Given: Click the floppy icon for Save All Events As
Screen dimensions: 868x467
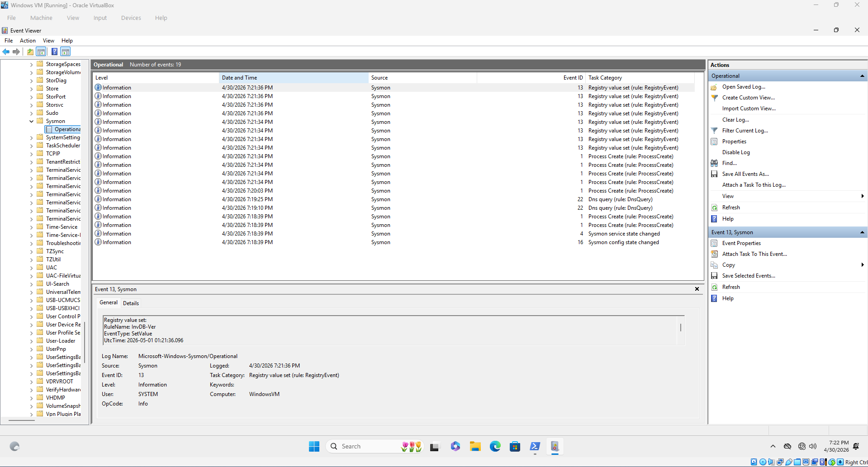Looking at the screenshot, I should (x=715, y=174).
